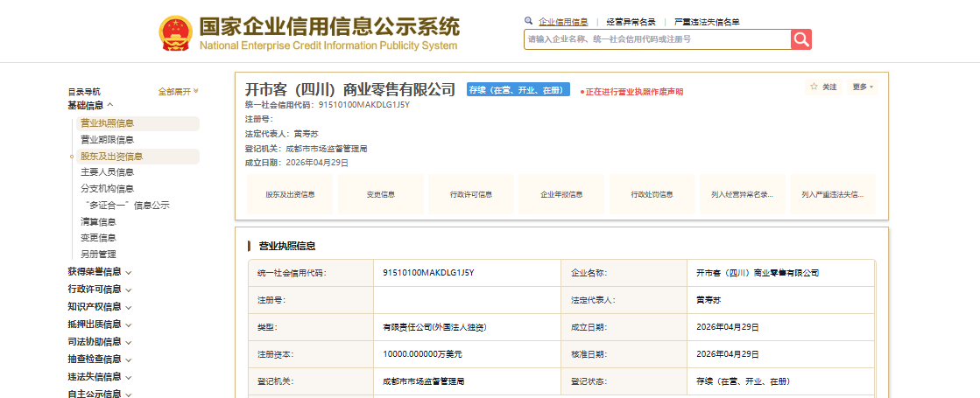Screen dimensions: 980x398
Task: Click the small magnifier before 企业信用信息
Action: (529, 21)
